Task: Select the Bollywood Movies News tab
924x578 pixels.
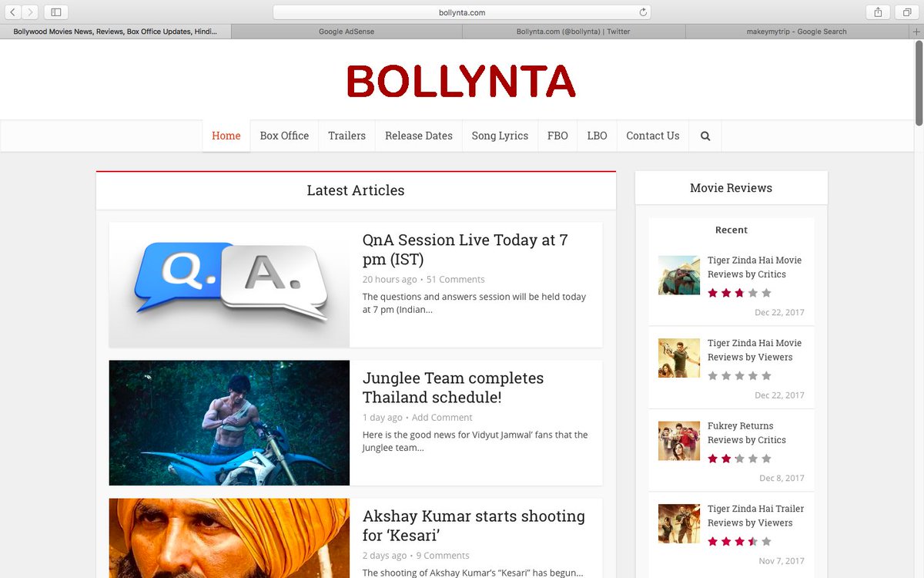Action: coord(115,32)
